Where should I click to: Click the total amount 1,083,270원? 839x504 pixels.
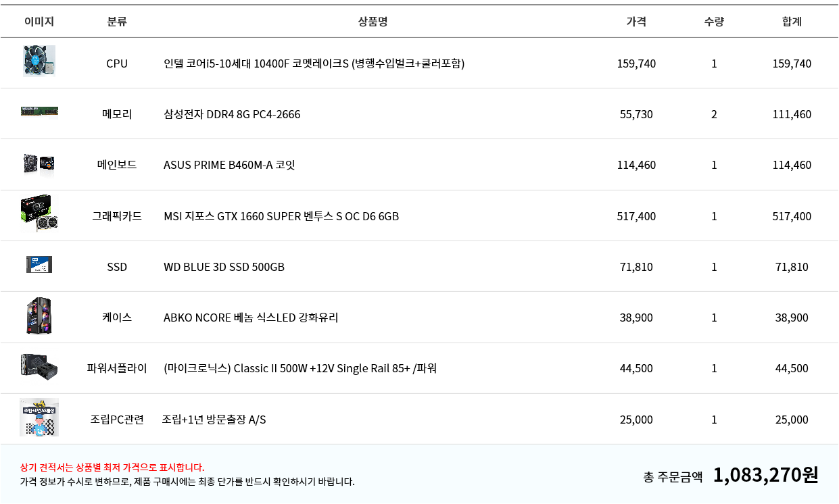765,475
